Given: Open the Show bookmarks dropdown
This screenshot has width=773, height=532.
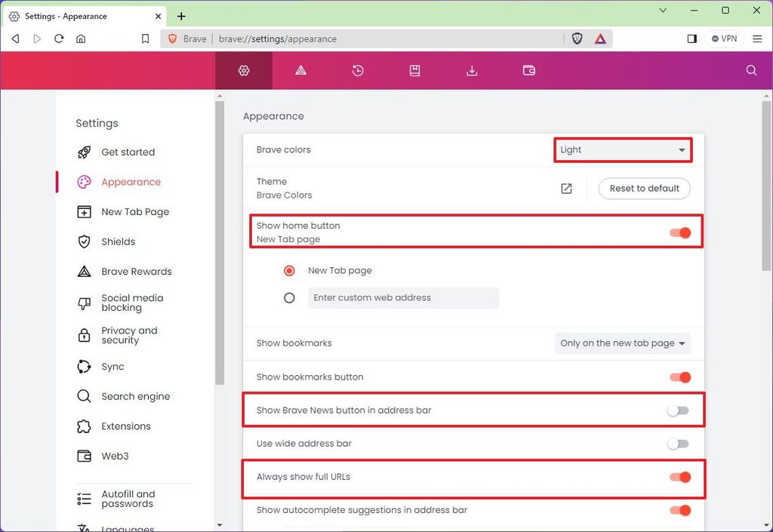Looking at the screenshot, I should click(622, 343).
